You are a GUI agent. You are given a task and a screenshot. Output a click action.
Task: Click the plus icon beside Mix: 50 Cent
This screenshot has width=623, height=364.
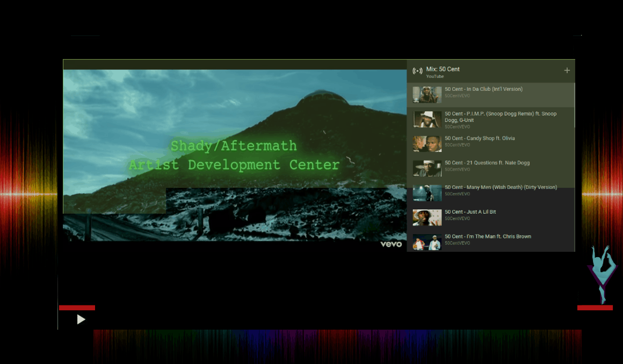point(567,70)
